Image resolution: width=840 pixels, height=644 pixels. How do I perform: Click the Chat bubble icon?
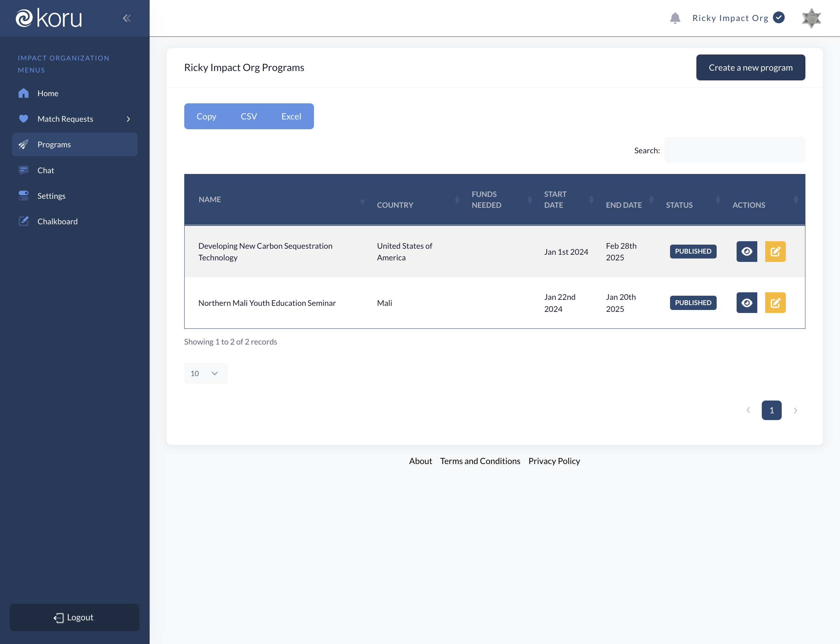coord(23,170)
